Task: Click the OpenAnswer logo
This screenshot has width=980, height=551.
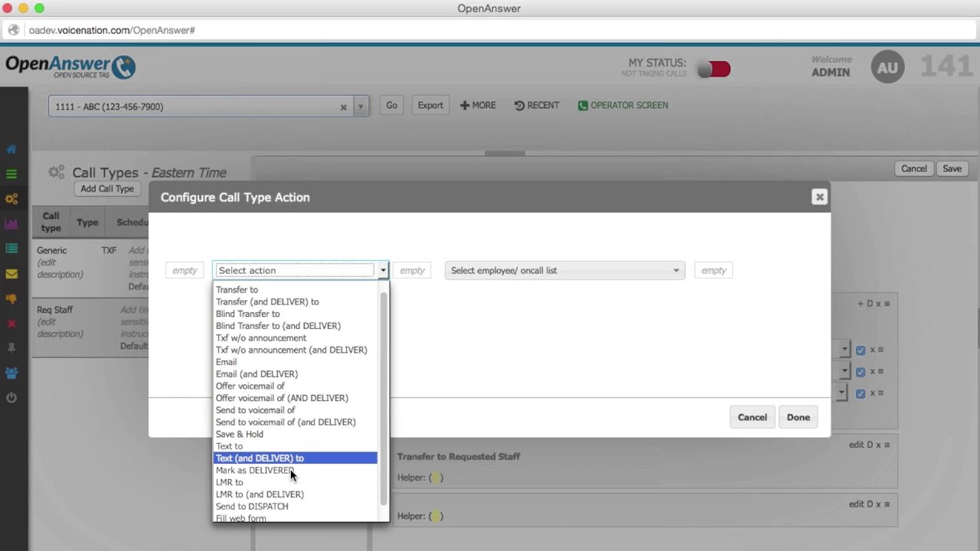Action: 70,67
